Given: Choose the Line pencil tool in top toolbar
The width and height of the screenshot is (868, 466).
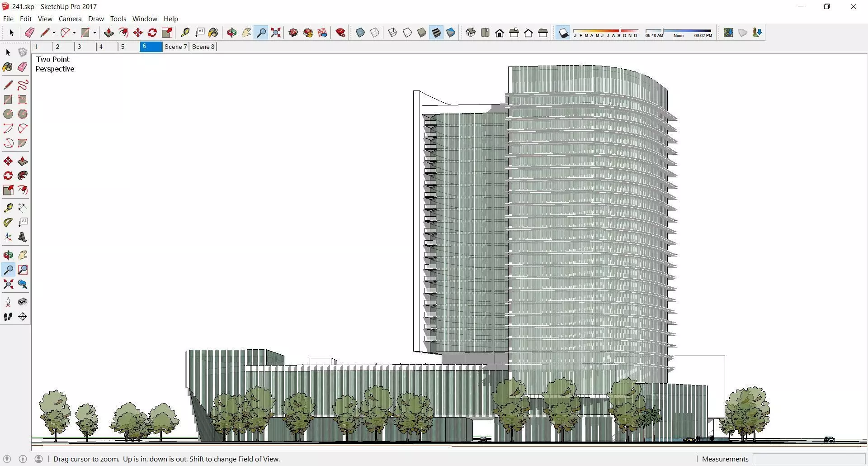Looking at the screenshot, I should pos(45,33).
